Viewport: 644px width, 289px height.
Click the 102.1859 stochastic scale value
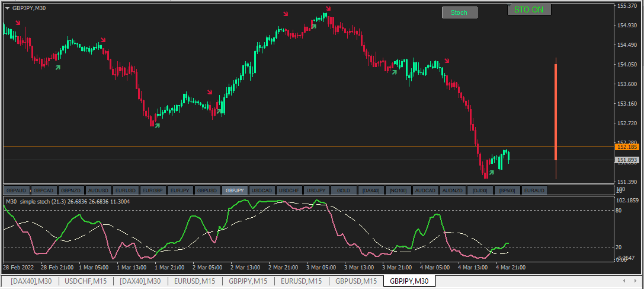[627, 201]
